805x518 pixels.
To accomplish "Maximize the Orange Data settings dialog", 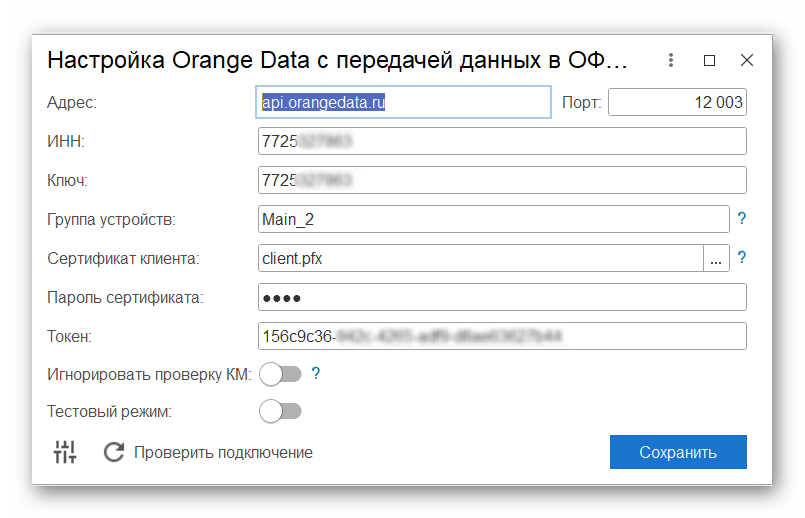I will pyautogui.click(x=709, y=61).
